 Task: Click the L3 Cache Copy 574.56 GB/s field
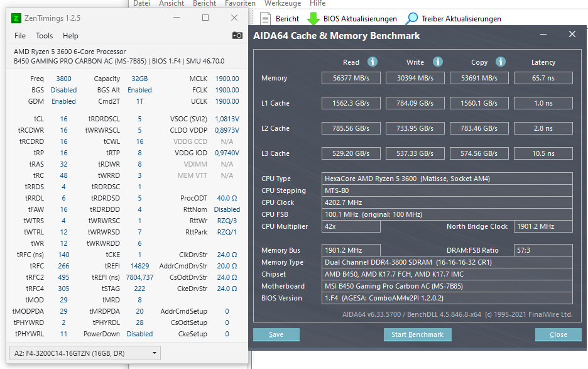click(479, 153)
